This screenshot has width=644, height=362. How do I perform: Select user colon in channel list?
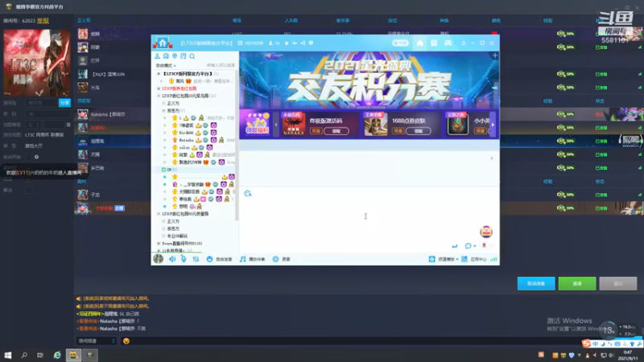tap(184, 148)
